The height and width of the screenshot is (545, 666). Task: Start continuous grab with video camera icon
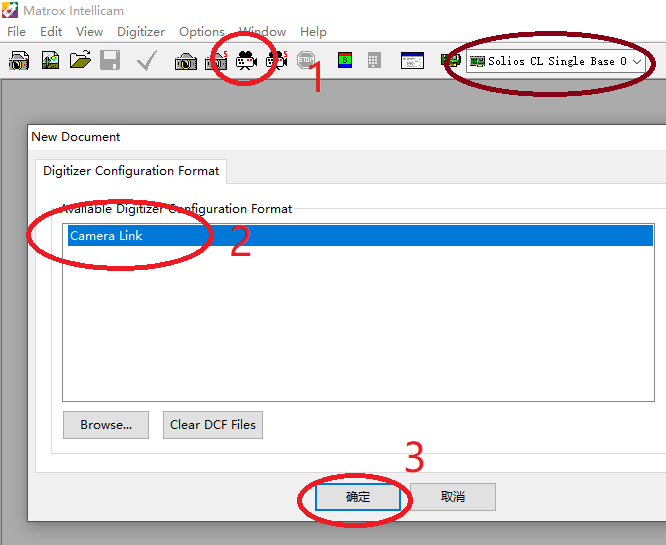246,60
